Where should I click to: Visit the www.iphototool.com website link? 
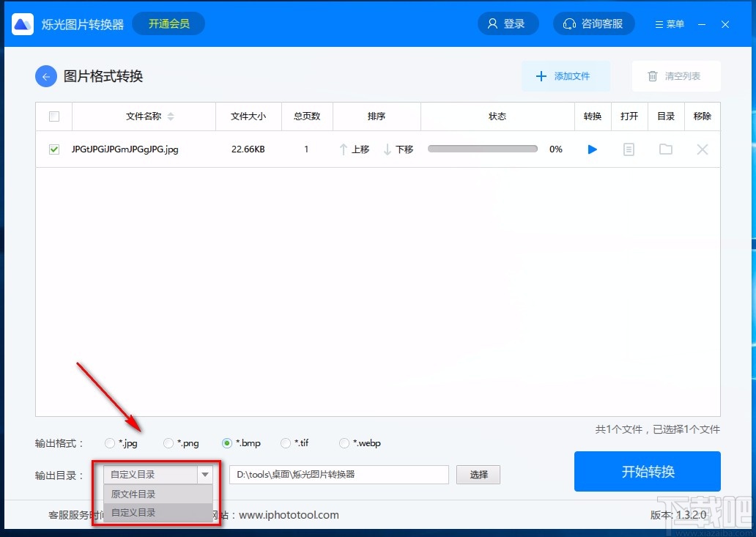pyautogui.click(x=289, y=515)
